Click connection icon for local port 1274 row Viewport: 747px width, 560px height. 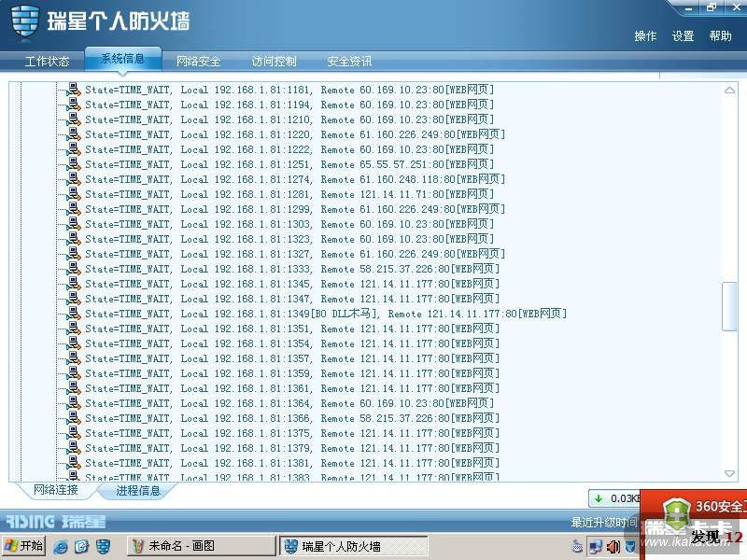tap(74, 179)
